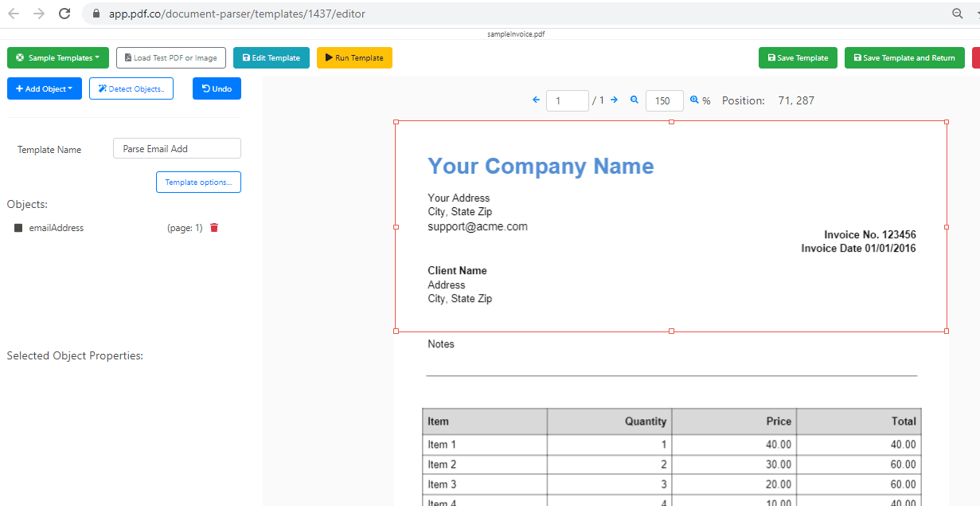Switch to Edit Template mode
The height and width of the screenshot is (506, 980).
[x=271, y=57]
